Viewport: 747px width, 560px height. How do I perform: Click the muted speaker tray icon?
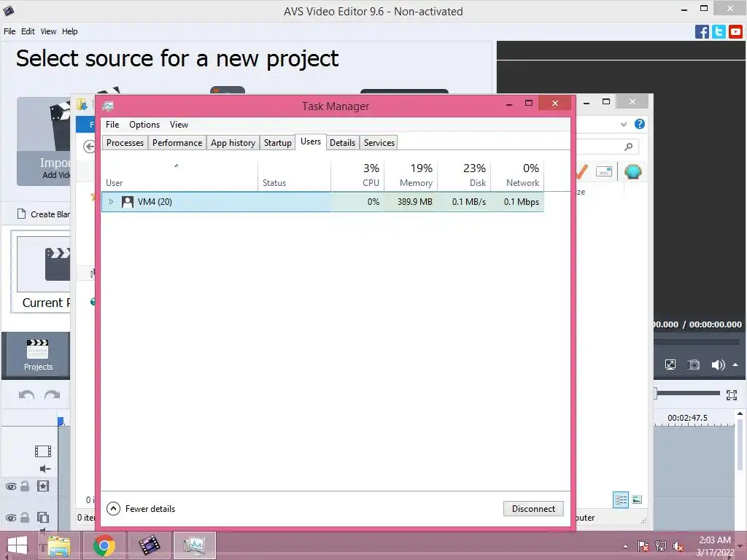coord(678,546)
